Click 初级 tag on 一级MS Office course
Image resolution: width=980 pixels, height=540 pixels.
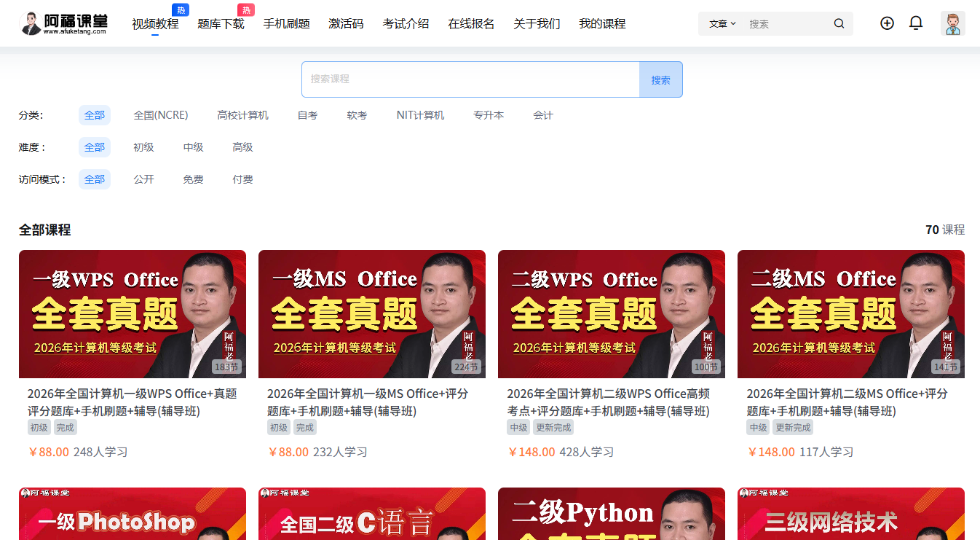(x=278, y=428)
